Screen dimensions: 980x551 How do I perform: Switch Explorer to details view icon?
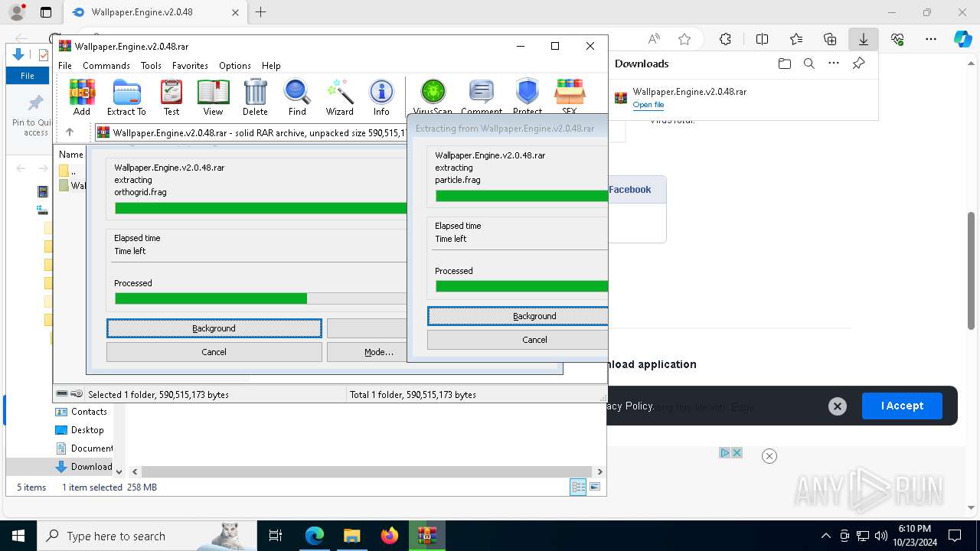coord(578,487)
